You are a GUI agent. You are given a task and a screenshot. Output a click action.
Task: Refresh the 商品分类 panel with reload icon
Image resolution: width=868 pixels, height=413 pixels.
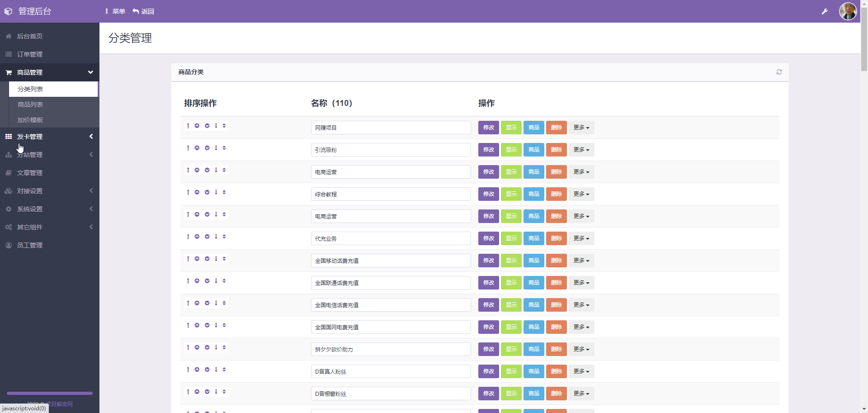779,72
